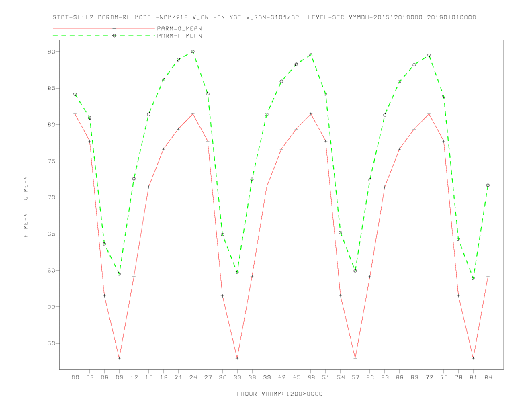Click the x-axis tick label 00
Image resolution: width=532 pixels, height=411 pixels.
point(75,377)
